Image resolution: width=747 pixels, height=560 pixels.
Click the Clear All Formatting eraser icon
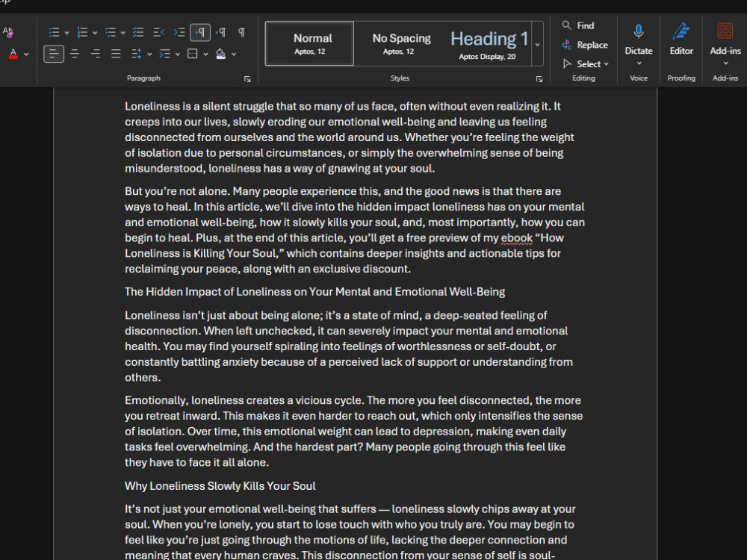tap(7, 32)
